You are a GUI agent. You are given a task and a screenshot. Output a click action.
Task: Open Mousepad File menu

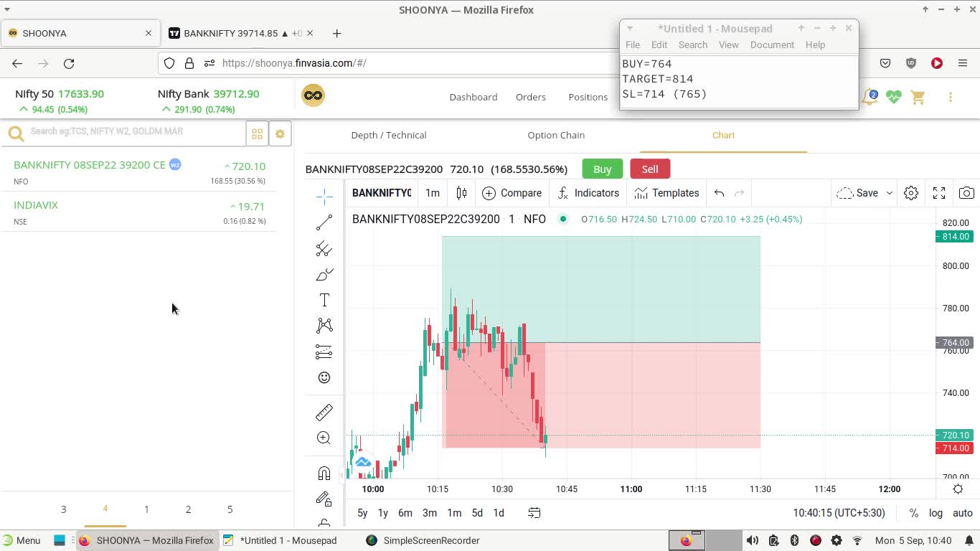click(x=633, y=44)
